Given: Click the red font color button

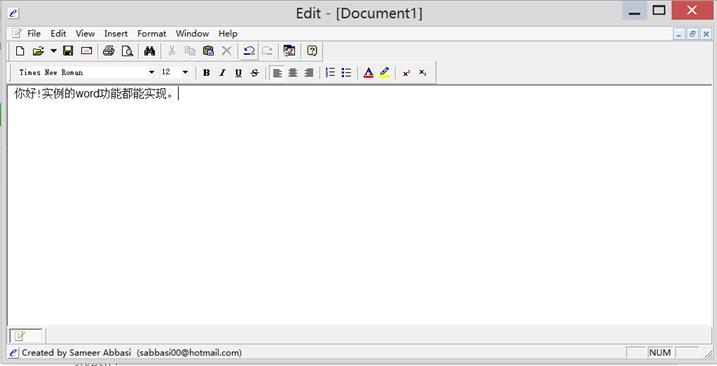Looking at the screenshot, I should tap(369, 73).
